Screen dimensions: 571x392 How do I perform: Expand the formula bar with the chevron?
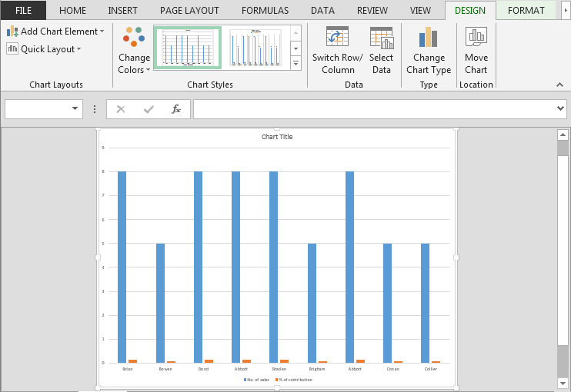click(x=560, y=108)
